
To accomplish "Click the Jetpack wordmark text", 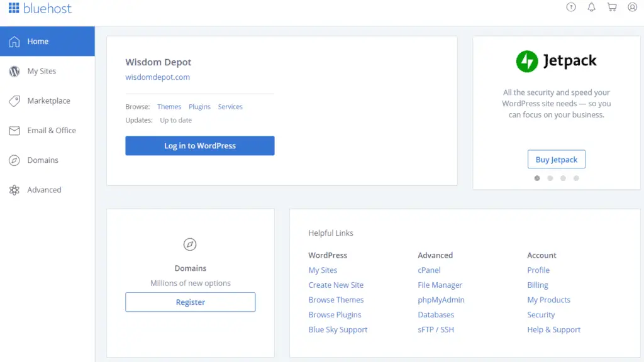I will tap(570, 61).
